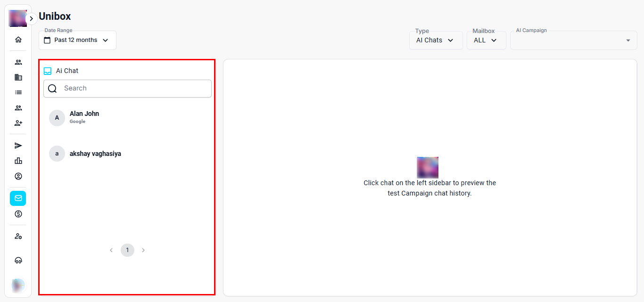This screenshot has width=644, height=302.
Task: Open analytics bar chart icon
Action: (18, 161)
